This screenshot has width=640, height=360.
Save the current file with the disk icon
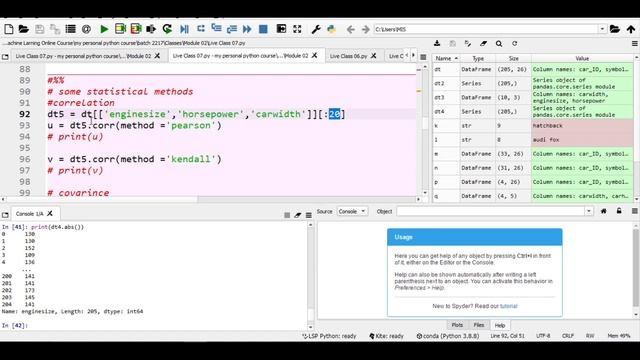tap(40, 29)
